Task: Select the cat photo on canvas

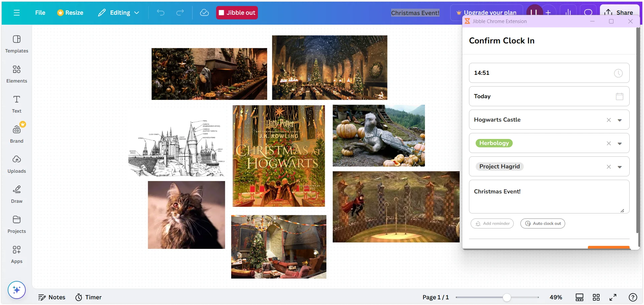Action: click(x=186, y=215)
